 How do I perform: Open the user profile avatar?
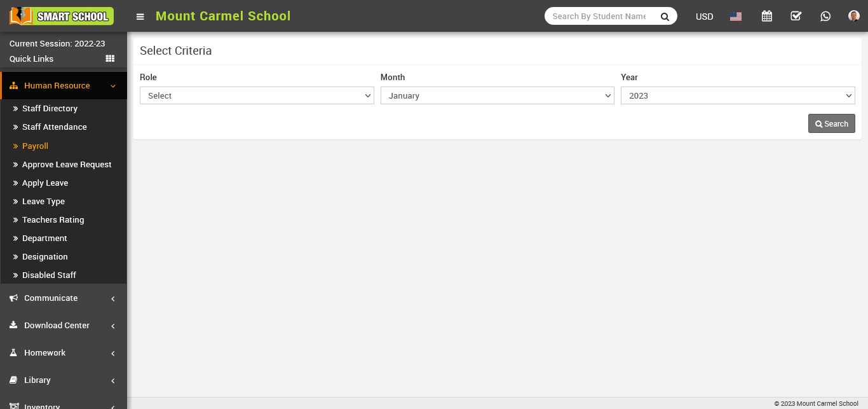[x=853, y=17]
